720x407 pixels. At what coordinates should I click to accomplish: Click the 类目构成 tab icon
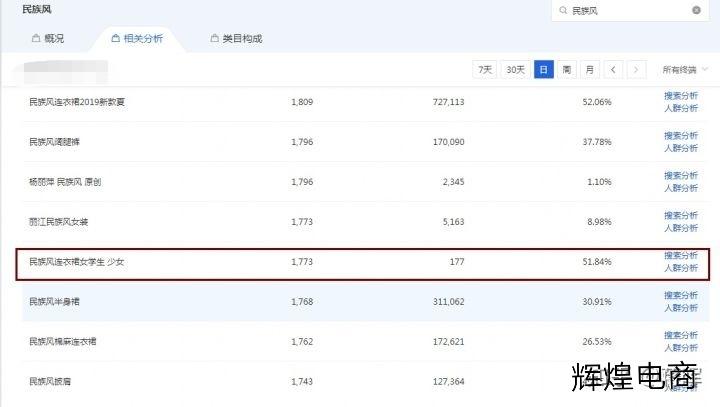pos(214,39)
